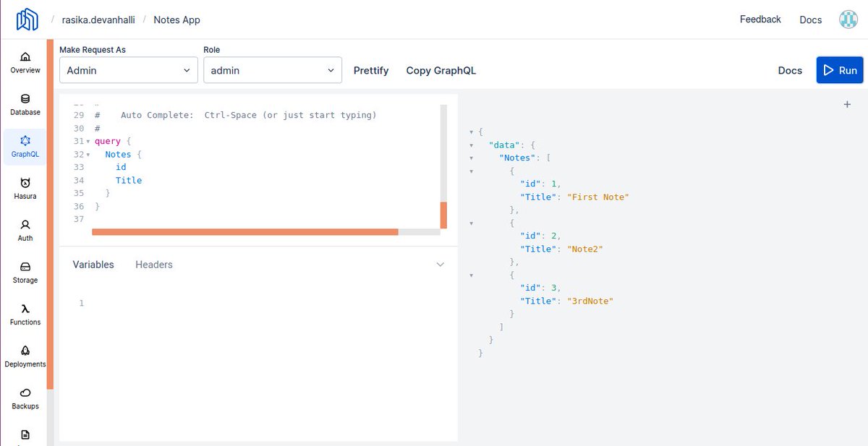Click the Run query button
The height and width of the screenshot is (446, 868).
coord(840,70)
